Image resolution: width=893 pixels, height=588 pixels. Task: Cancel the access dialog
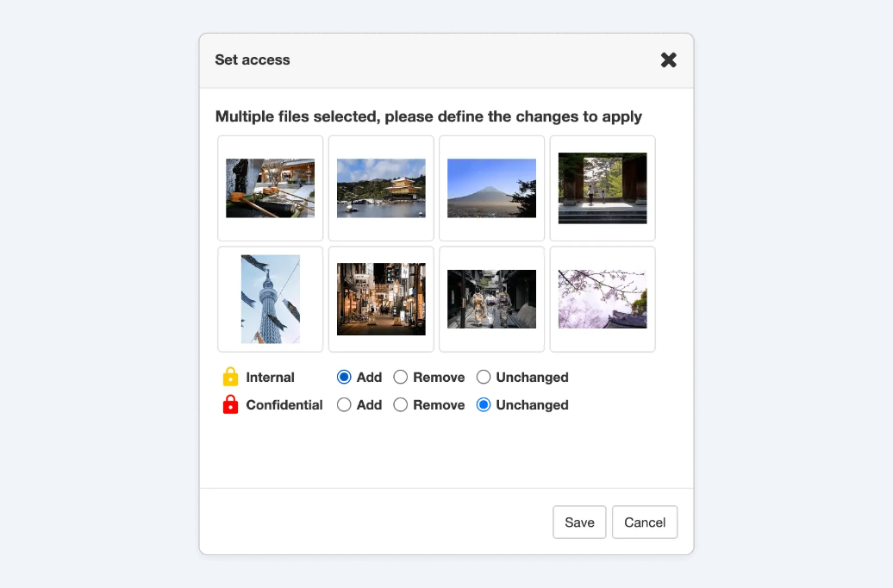[x=645, y=522]
